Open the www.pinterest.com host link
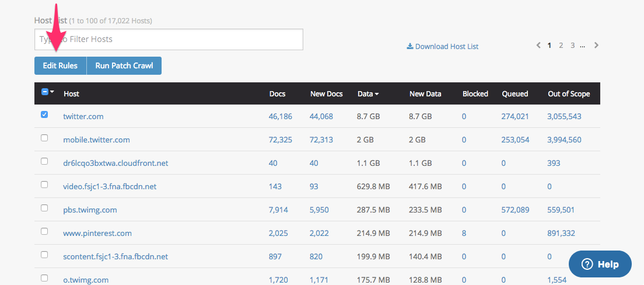Screen dimensions: 644x285 pyautogui.click(x=97, y=233)
